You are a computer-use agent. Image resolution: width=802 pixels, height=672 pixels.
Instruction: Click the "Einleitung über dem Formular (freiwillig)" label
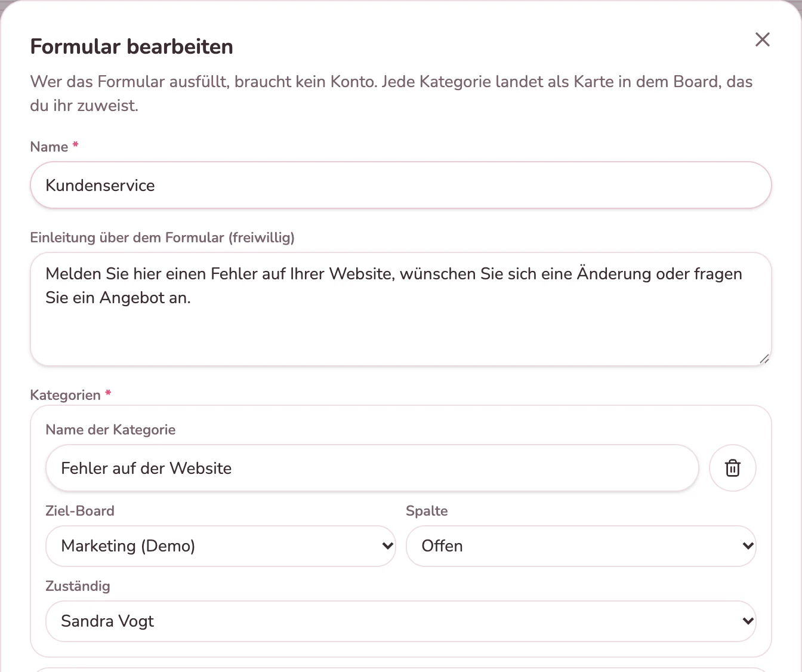click(162, 238)
